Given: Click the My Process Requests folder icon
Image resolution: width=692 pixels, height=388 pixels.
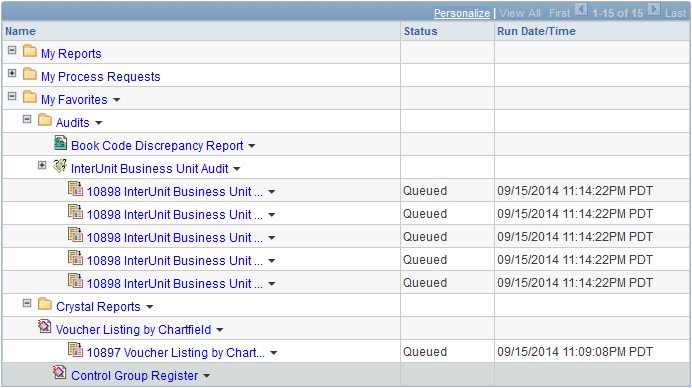Looking at the screenshot, I should 30,74.
